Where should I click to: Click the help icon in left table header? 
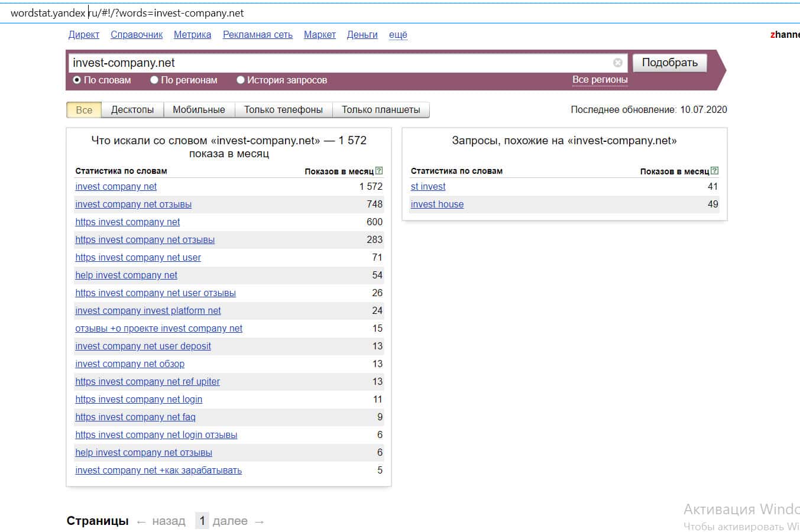coord(379,171)
